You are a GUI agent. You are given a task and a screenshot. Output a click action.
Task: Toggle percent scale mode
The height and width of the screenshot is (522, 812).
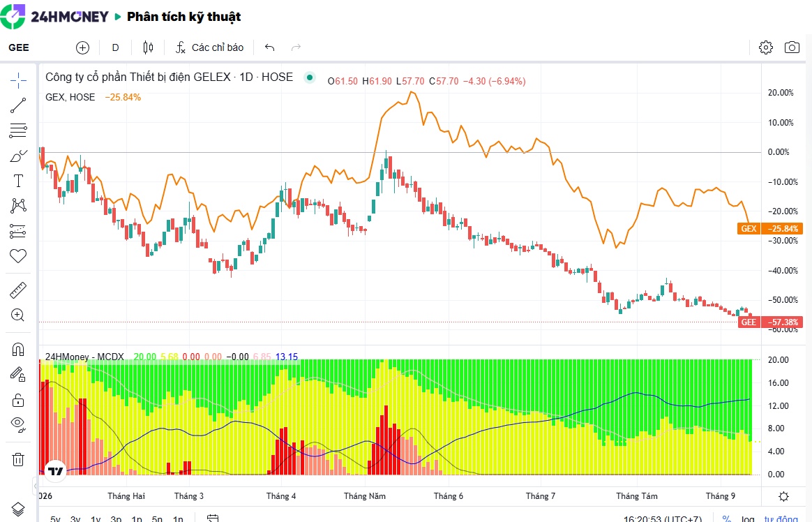point(727,519)
